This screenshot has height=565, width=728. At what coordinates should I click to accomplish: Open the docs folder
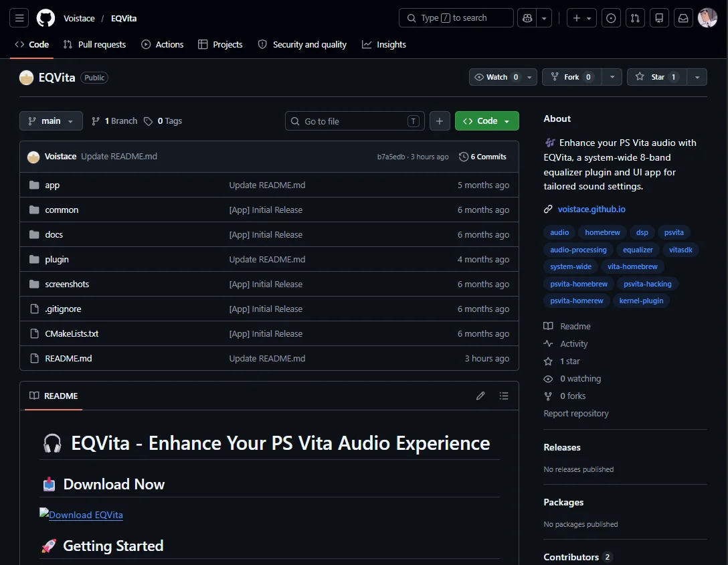click(54, 235)
